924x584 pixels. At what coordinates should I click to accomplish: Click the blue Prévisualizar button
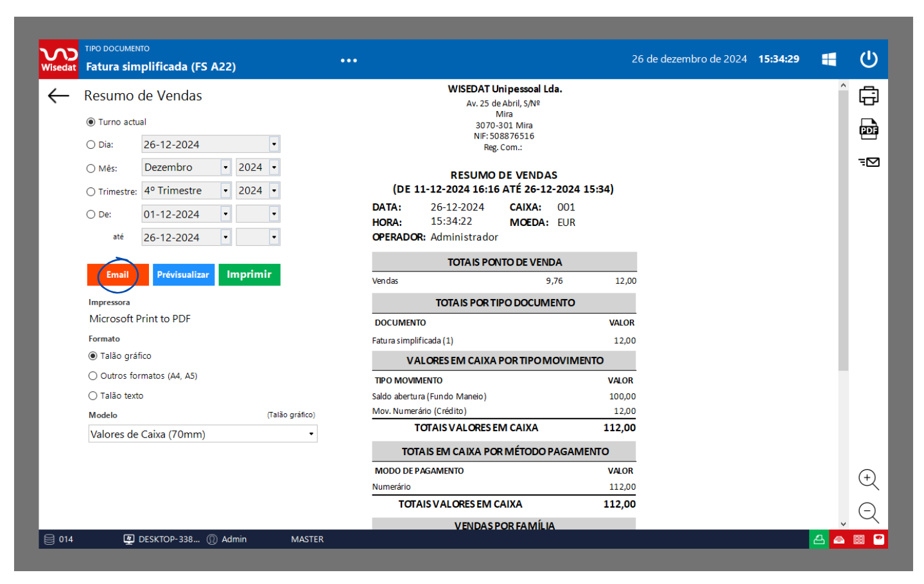183,275
